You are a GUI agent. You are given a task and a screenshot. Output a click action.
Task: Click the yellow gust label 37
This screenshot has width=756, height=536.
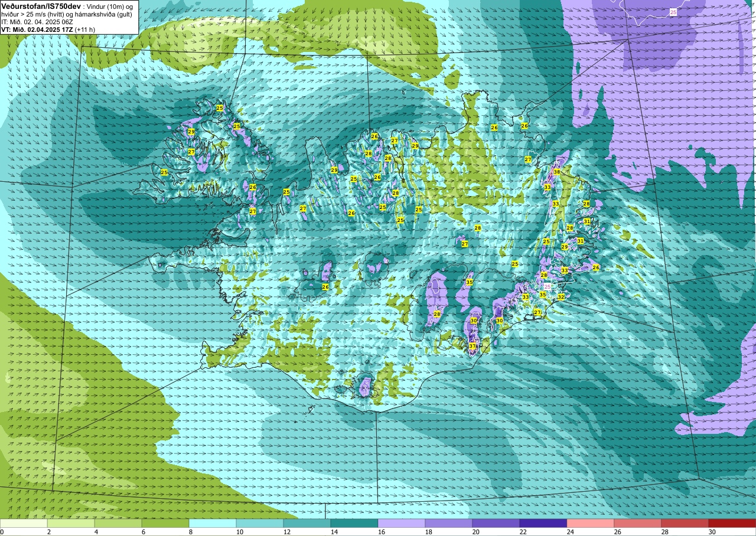[472, 346]
